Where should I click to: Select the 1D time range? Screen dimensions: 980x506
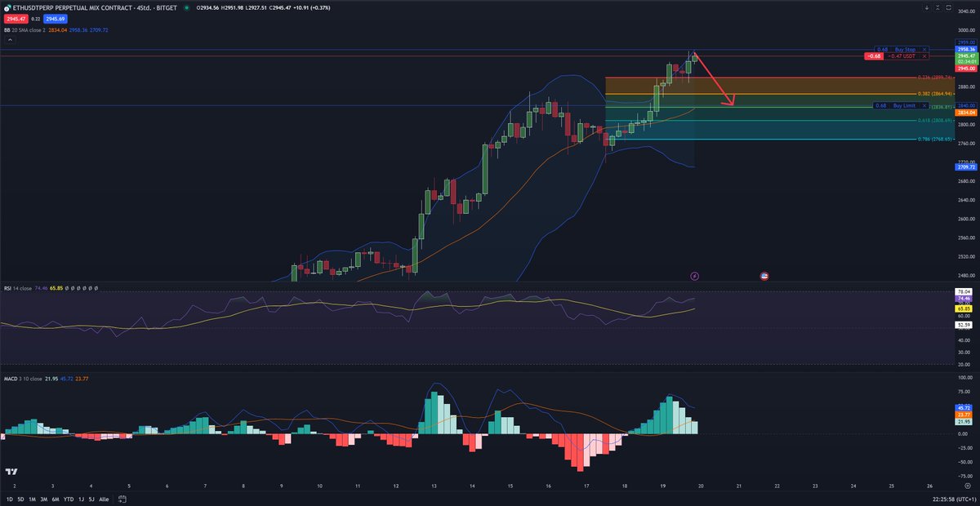click(9, 499)
